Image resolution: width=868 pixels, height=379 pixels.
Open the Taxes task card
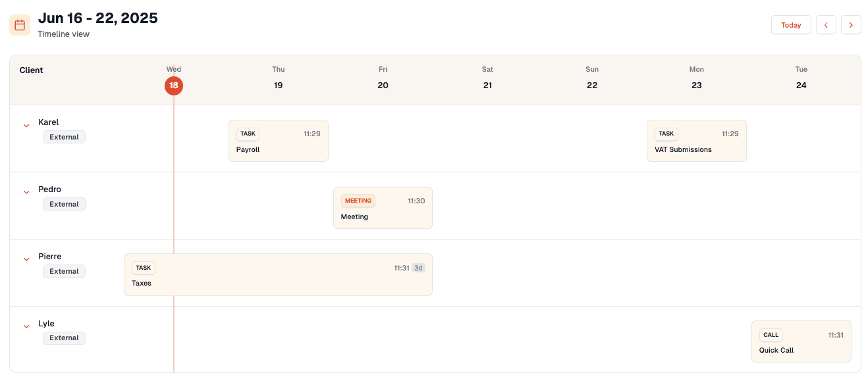tap(278, 274)
